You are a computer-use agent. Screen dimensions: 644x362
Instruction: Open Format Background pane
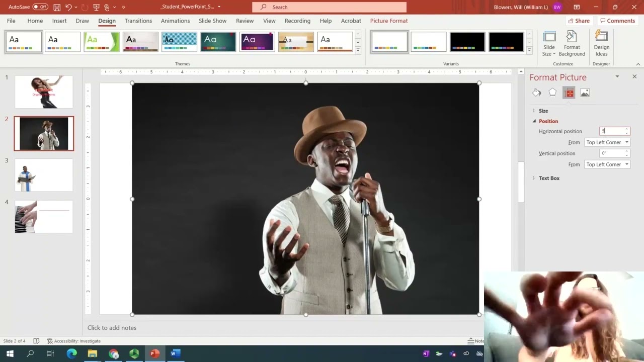pyautogui.click(x=572, y=44)
